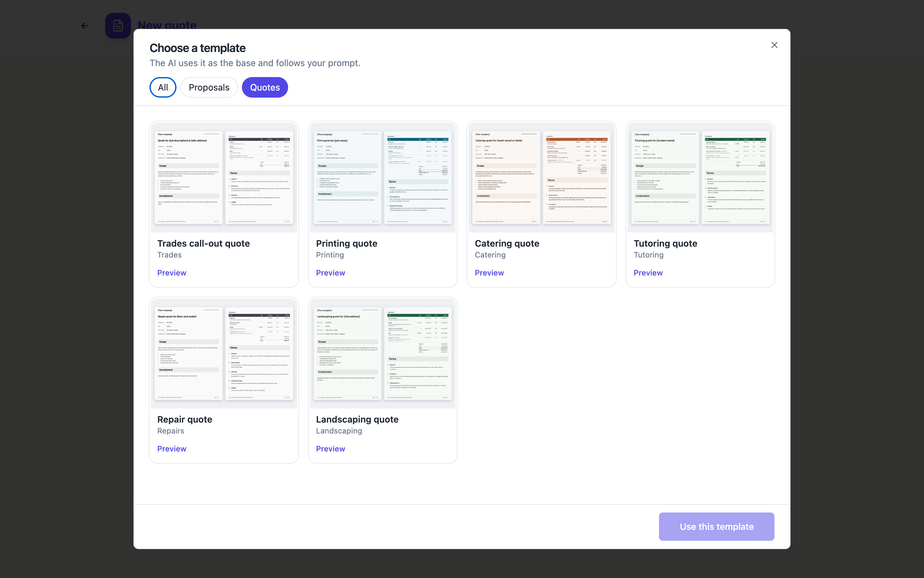Open the Printing quote thumbnail
This screenshot has width=924, height=578.
(x=382, y=177)
